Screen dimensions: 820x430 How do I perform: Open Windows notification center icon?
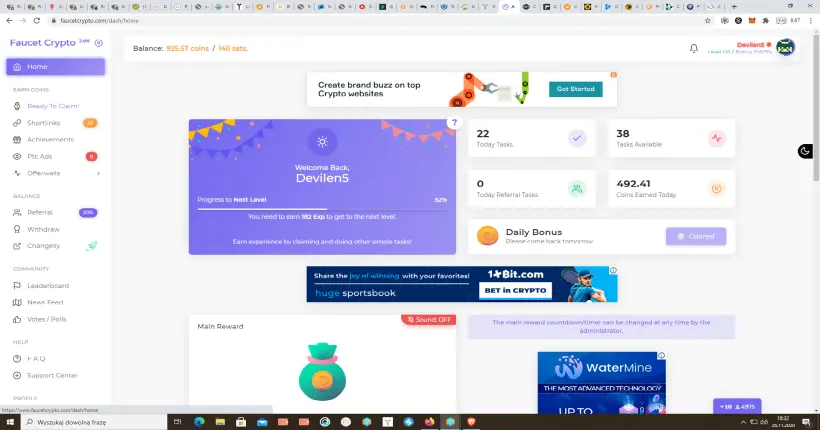[807, 422]
